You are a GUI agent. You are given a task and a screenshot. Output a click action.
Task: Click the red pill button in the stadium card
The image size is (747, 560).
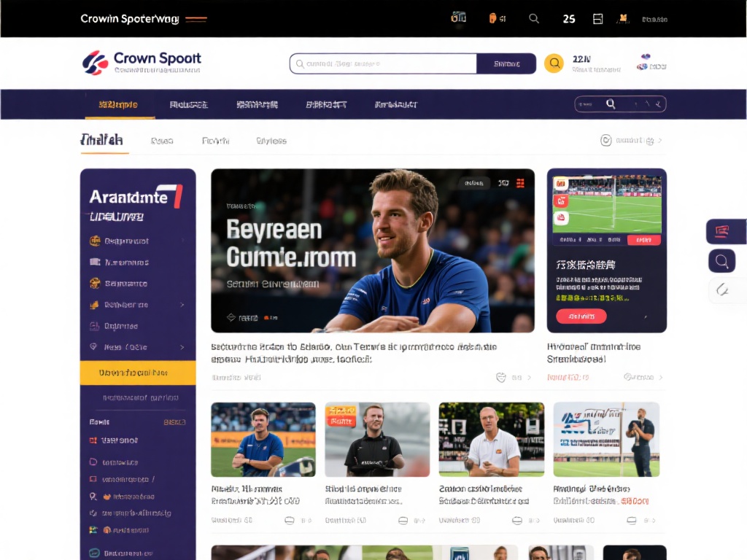[581, 316]
